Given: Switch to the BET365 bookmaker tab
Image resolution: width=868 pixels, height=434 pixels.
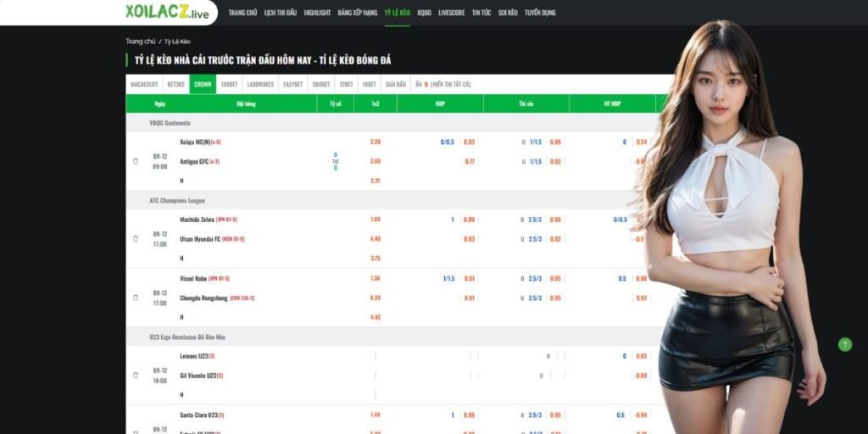Looking at the screenshot, I should [x=176, y=85].
